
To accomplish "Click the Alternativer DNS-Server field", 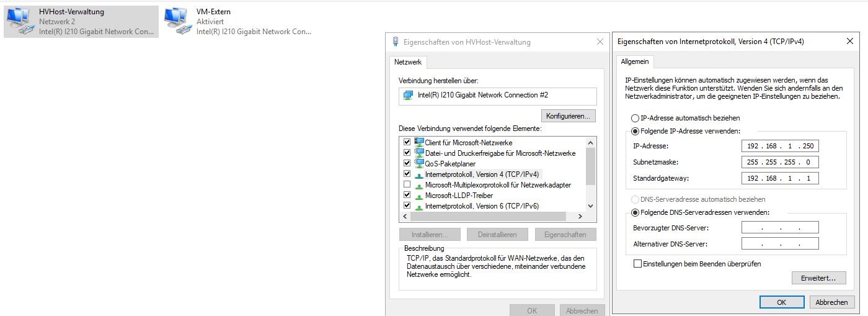I will pos(780,244).
